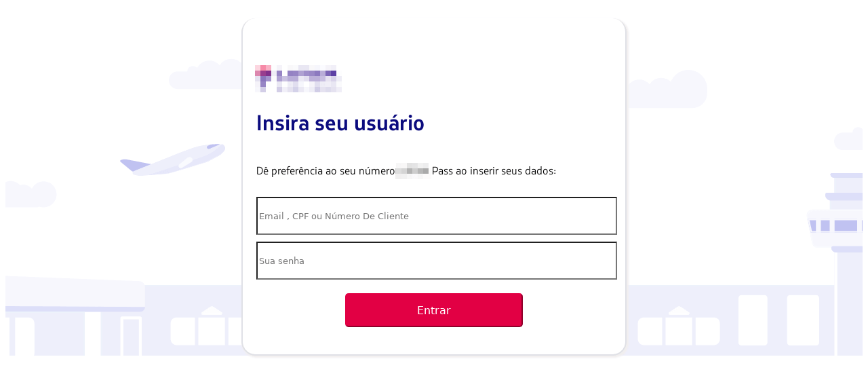Viewport: 868px width, 376px height.
Task: Click the red Entrar button
Action: pos(434,310)
